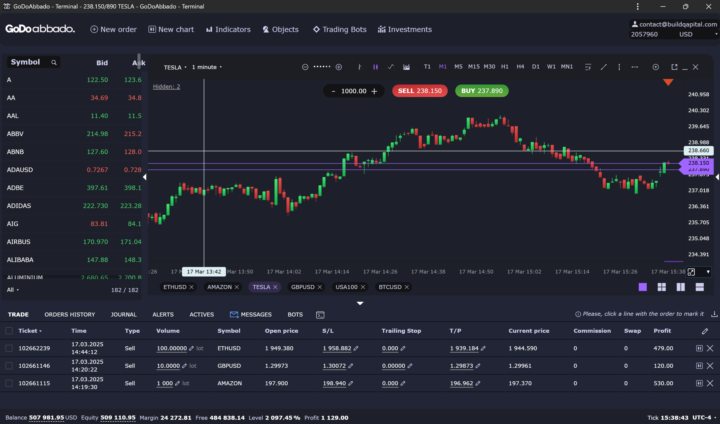Click the New order button
The width and height of the screenshot is (720, 424).
tap(113, 29)
